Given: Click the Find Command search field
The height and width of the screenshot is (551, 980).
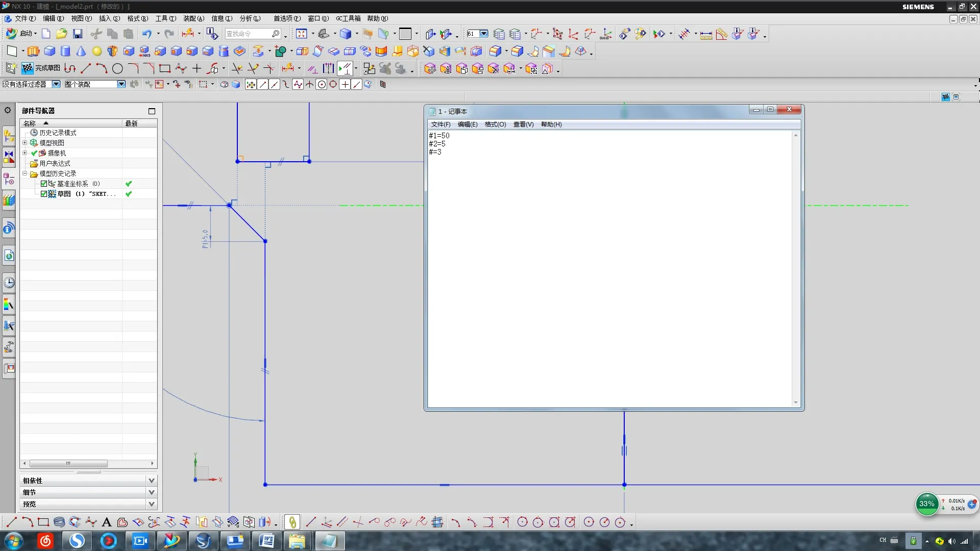Looking at the screenshot, I should tap(248, 34).
